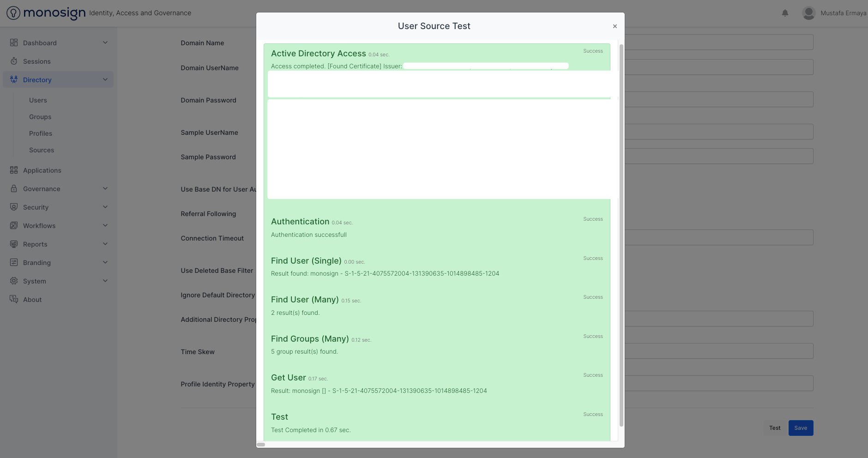Open notifications bell icon
The height and width of the screenshot is (458, 868).
(785, 13)
